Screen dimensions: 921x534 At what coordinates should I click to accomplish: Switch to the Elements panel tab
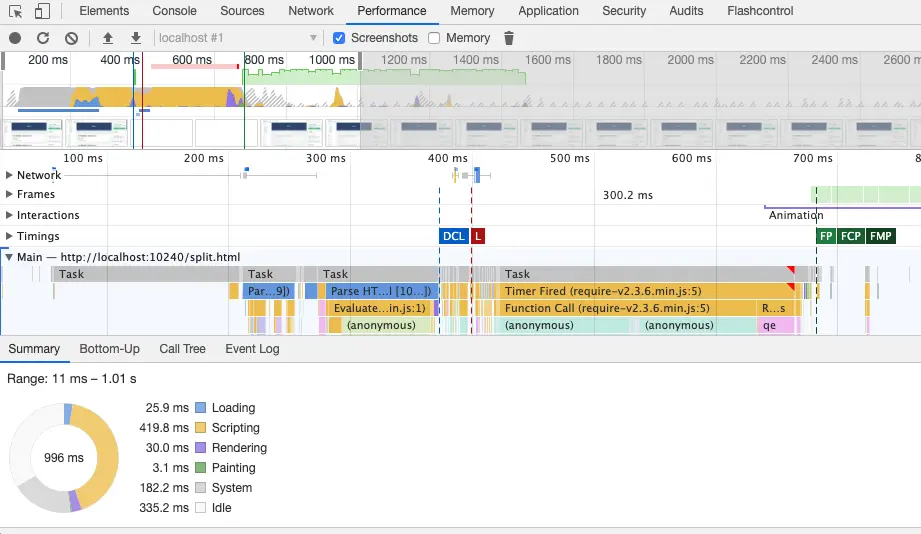(x=104, y=11)
